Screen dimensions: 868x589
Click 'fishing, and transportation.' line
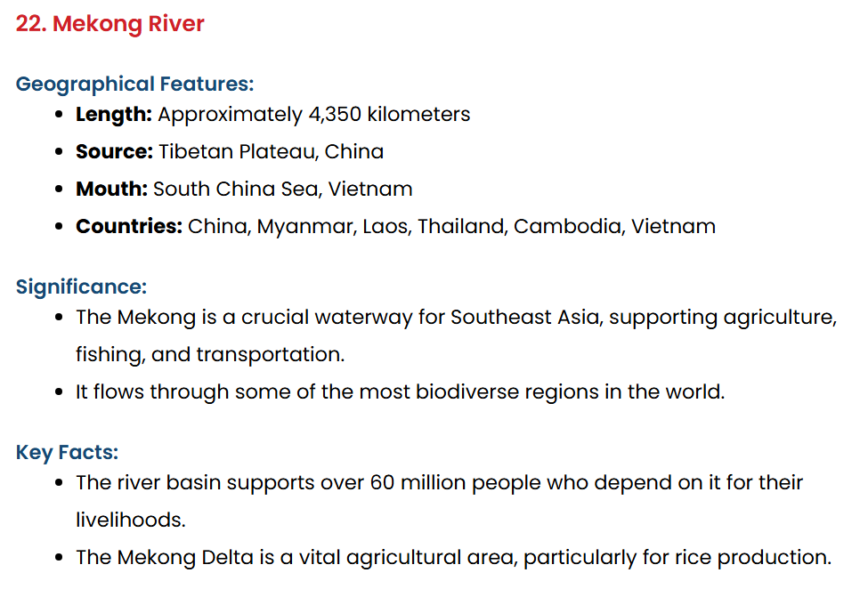coord(210,354)
